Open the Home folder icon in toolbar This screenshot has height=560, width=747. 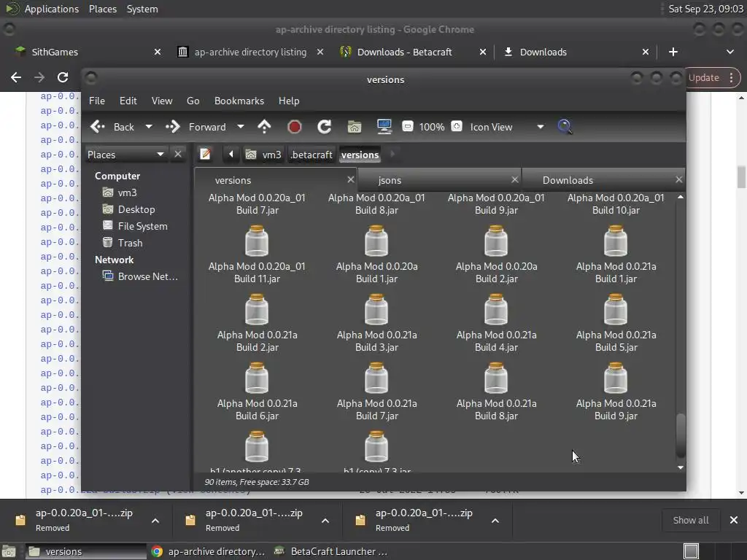click(x=355, y=127)
